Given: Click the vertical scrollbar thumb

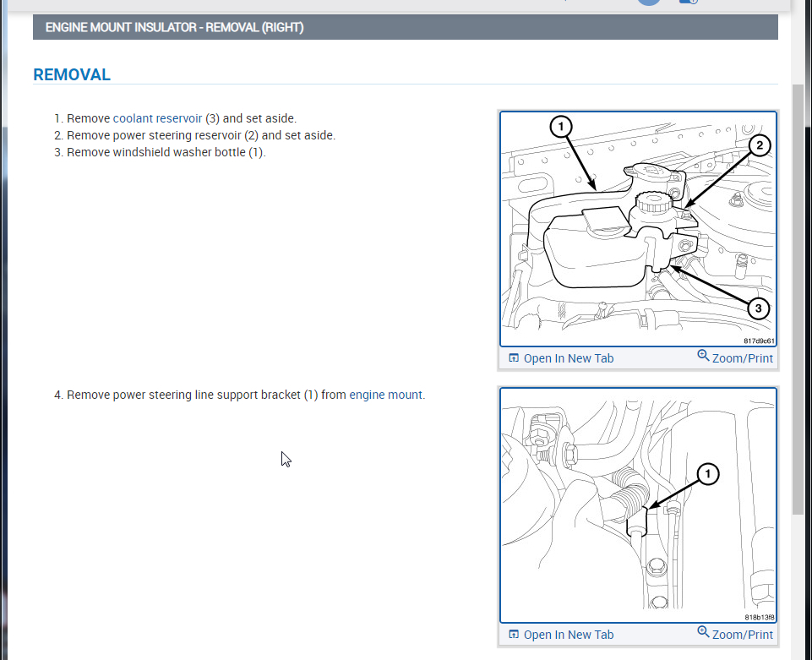Looking at the screenshot, I should click(798, 299).
